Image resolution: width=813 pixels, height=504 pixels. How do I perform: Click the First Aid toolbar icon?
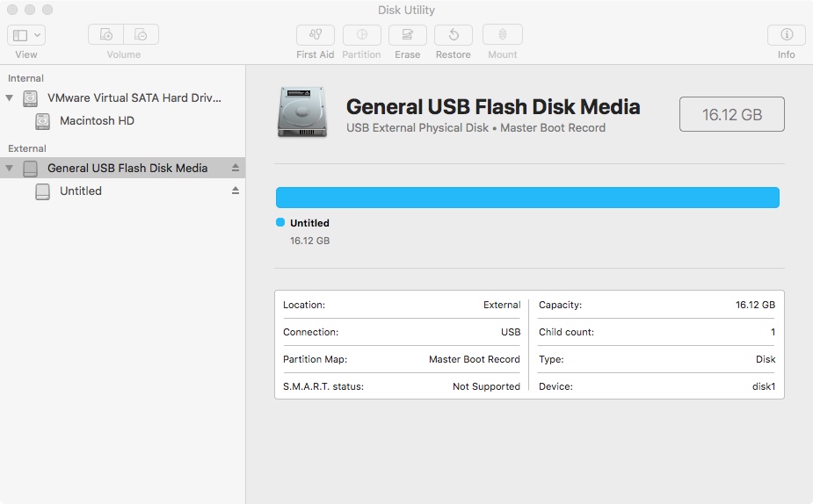(x=316, y=35)
